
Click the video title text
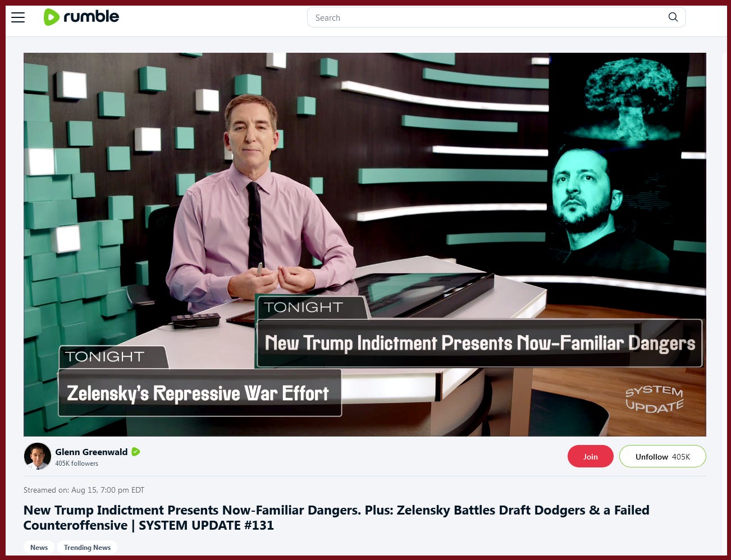tap(336, 517)
